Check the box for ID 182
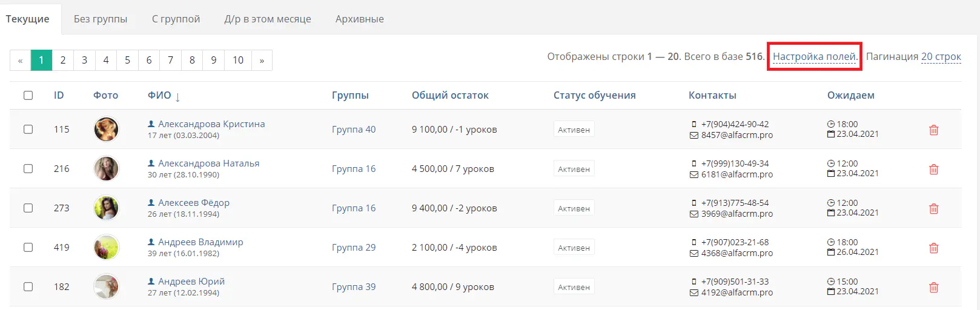980x310 pixels. pos(28,286)
